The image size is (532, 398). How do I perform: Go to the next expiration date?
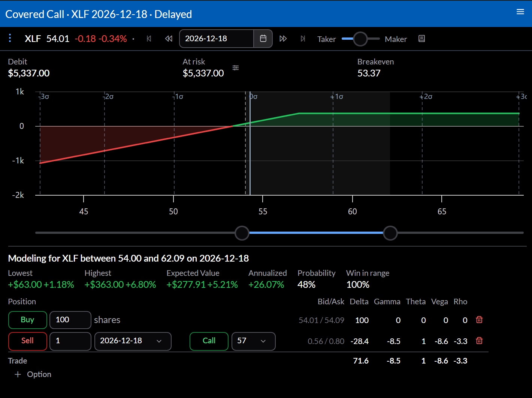coord(283,39)
